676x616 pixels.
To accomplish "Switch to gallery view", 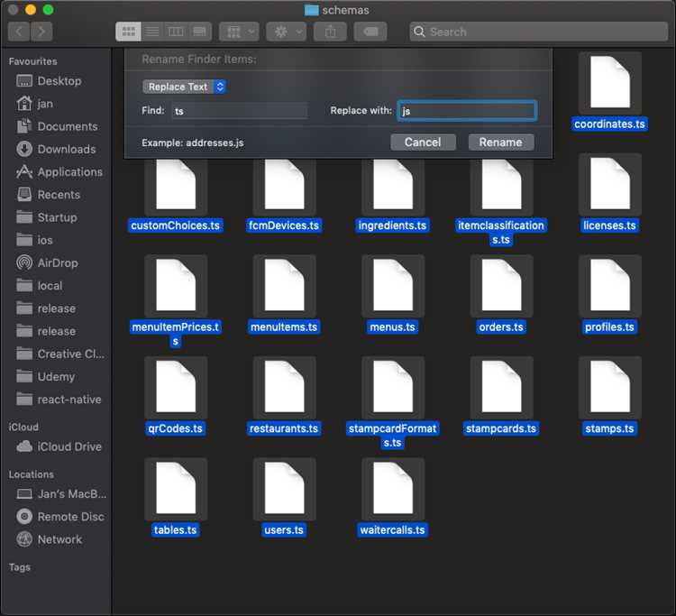I will (x=199, y=32).
